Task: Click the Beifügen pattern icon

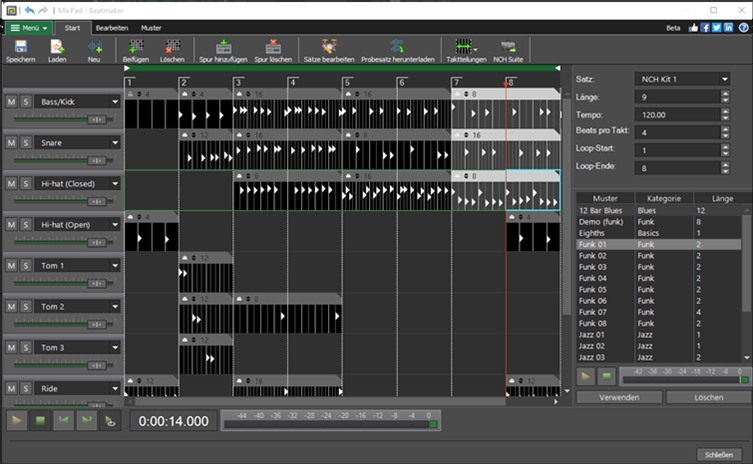Action: tap(136, 47)
